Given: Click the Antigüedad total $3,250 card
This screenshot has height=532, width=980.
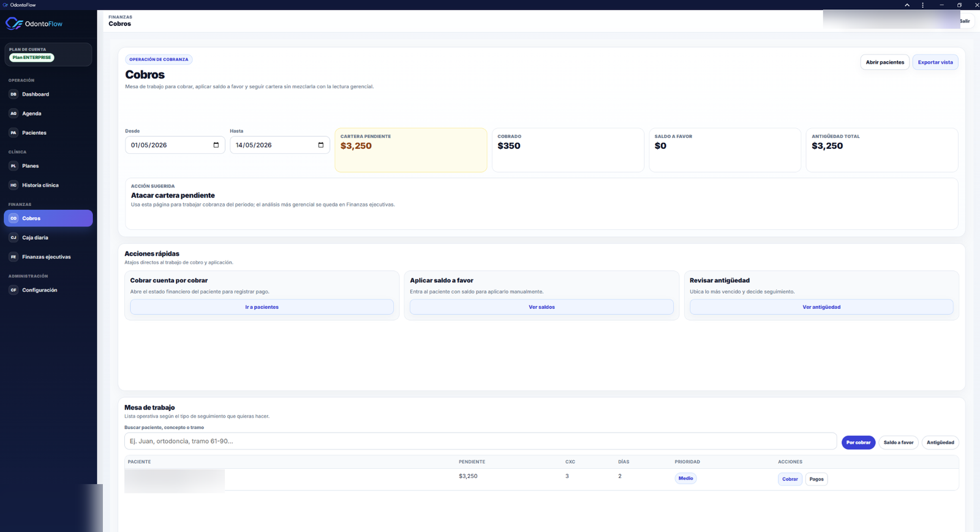Looking at the screenshot, I should click(882, 150).
